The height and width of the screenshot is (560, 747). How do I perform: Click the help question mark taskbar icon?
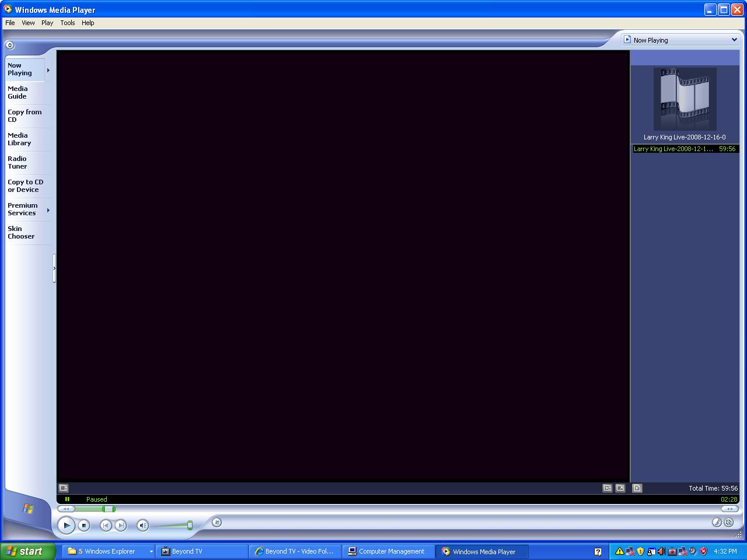[598, 551]
